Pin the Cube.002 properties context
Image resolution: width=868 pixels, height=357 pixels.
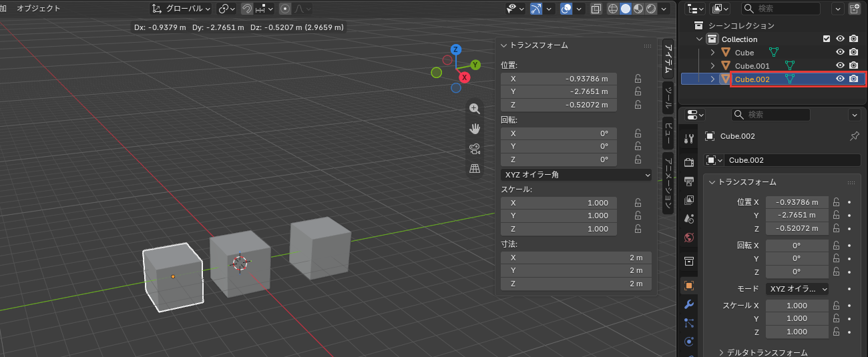tap(854, 136)
